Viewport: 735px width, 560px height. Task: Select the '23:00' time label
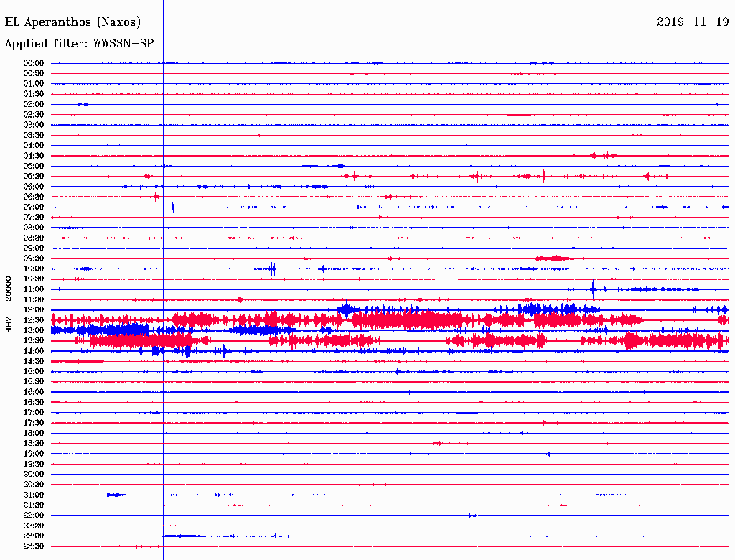pos(34,536)
